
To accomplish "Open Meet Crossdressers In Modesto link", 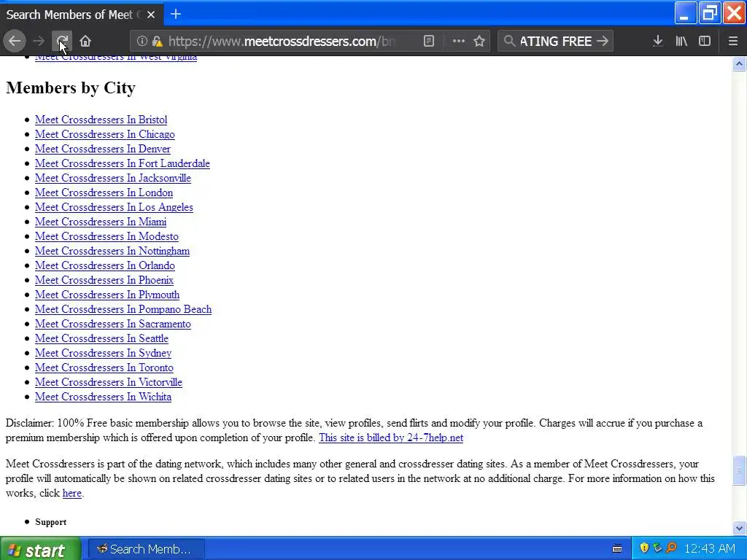I will (107, 236).
